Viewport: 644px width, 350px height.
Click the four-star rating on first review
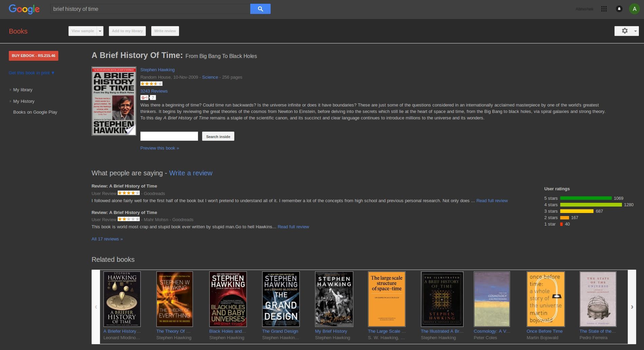click(129, 193)
